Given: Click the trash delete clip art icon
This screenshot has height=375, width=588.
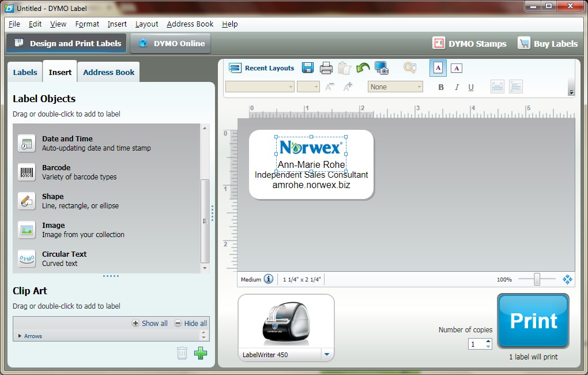Looking at the screenshot, I should coord(182,353).
